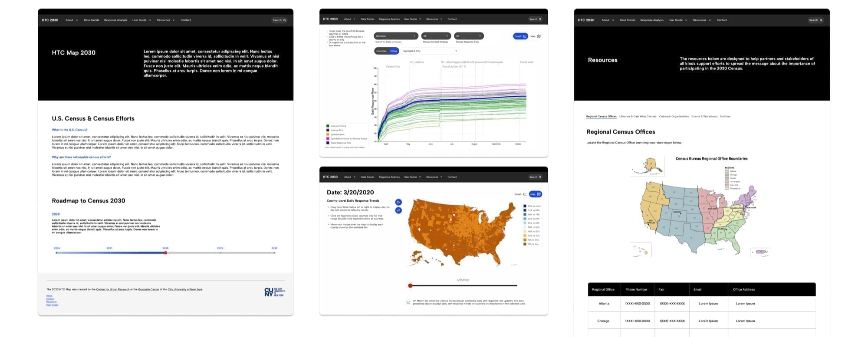Switch to Graph view in the county map panel
The width and height of the screenshot is (868, 337).
520,194
